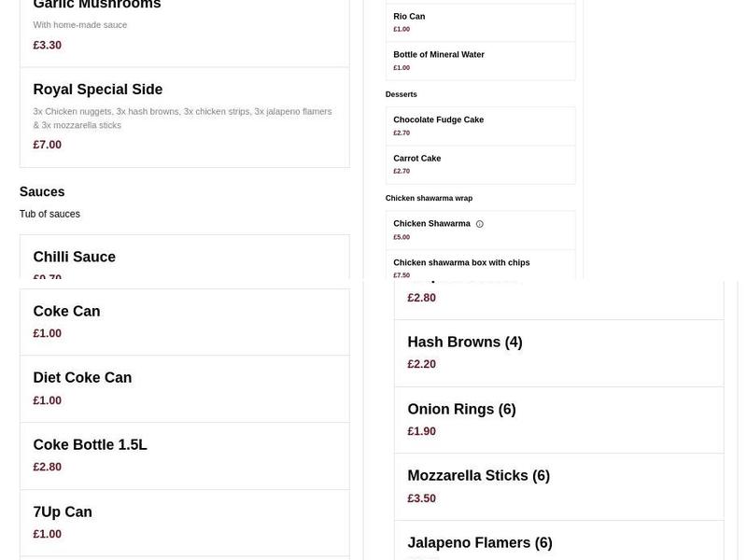Add Onion Rings (6) to basket

click(x=558, y=420)
